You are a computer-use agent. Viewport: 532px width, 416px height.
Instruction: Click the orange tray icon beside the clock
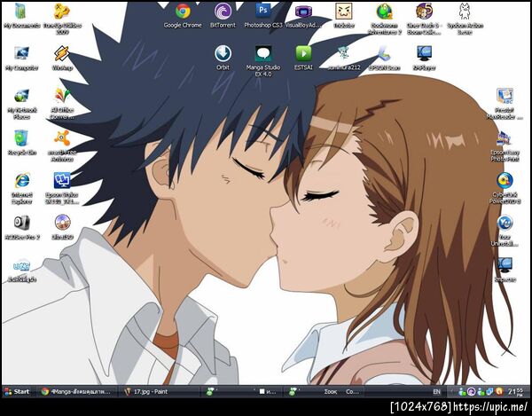pos(499,392)
